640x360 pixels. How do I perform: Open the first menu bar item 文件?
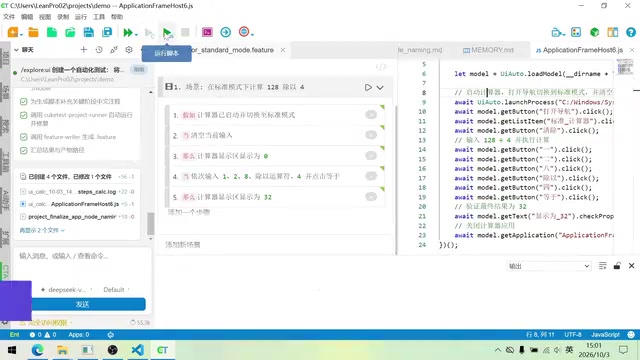click(9, 17)
